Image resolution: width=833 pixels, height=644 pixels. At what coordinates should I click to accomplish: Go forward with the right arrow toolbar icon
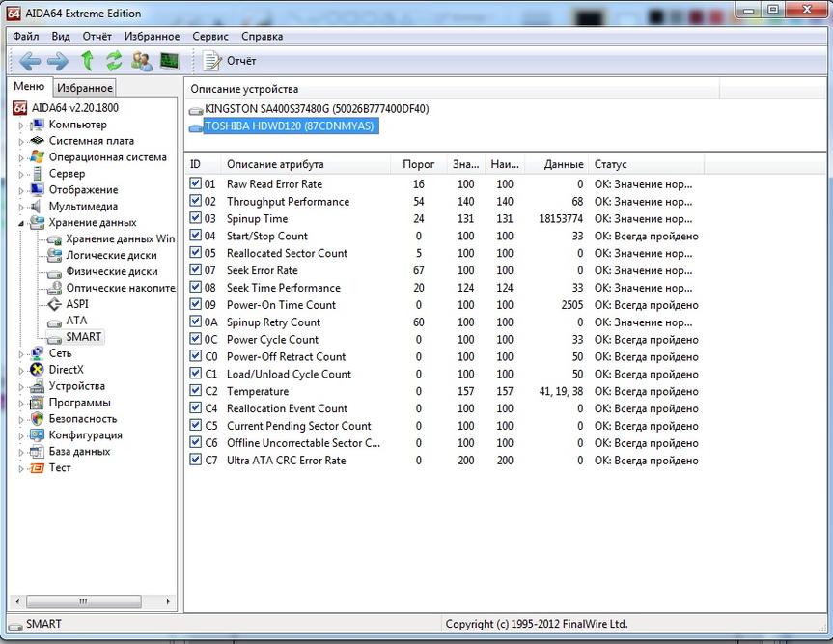point(57,61)
